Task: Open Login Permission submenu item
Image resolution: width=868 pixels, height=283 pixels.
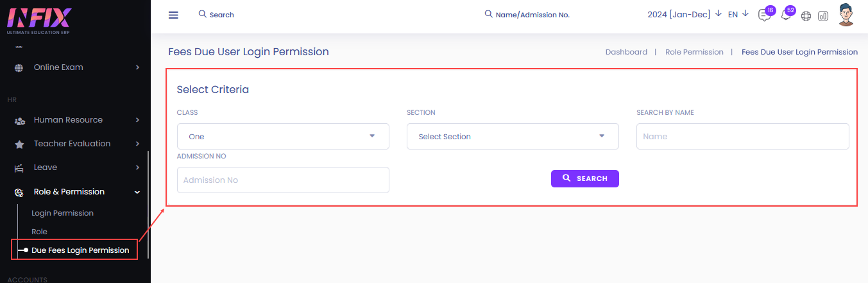Action: 63,213
